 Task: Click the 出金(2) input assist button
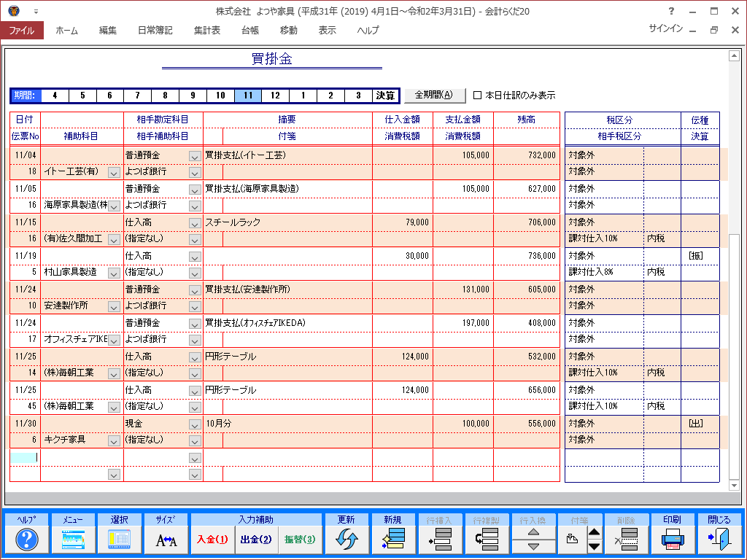pos(256,540)
